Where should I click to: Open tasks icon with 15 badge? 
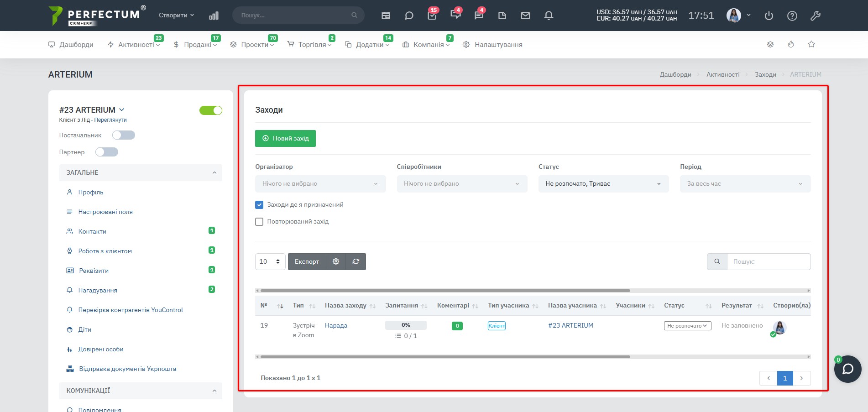point(432,16)
